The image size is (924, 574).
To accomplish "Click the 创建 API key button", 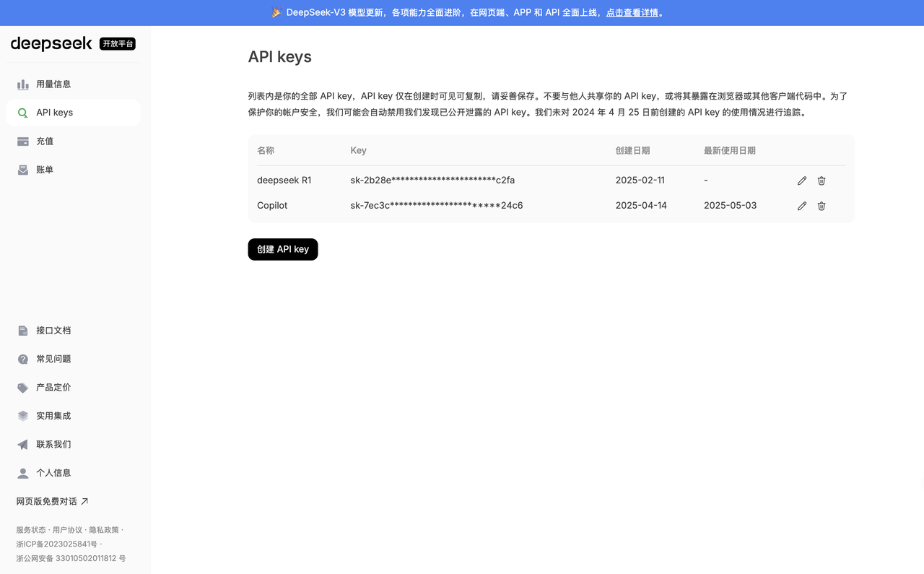I will tap(283, 249).
